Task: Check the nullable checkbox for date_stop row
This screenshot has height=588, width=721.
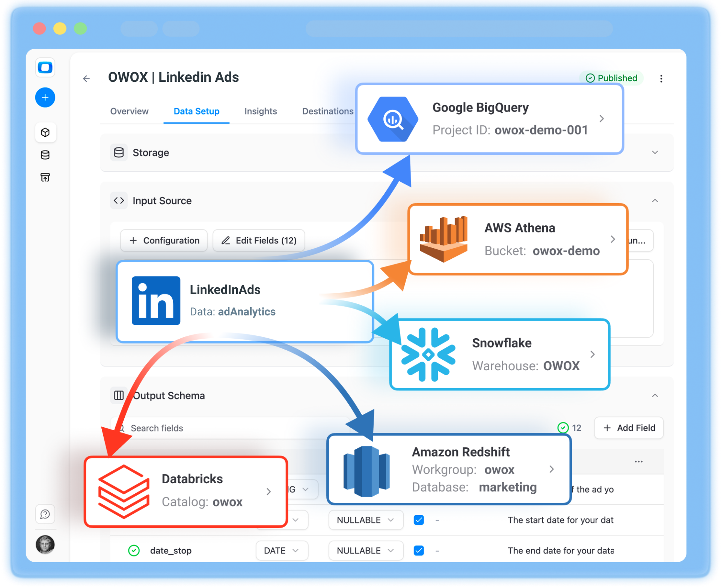Action: pos(418,550)
